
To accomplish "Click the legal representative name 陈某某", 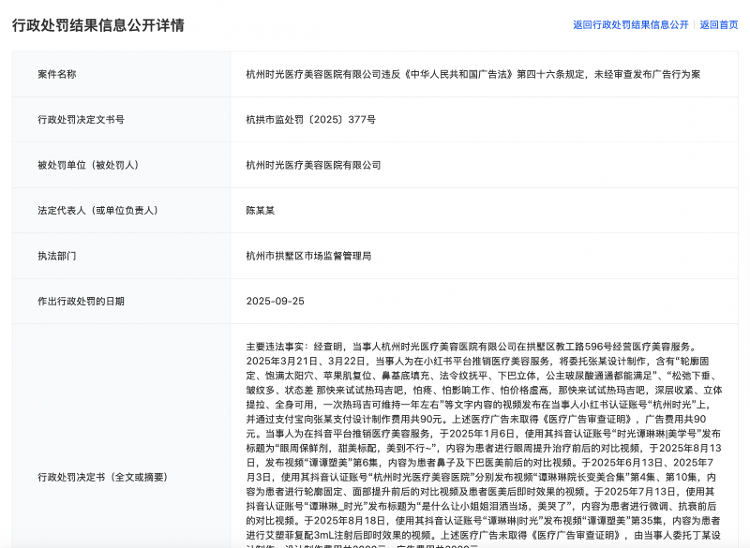I will click(262, 210).
